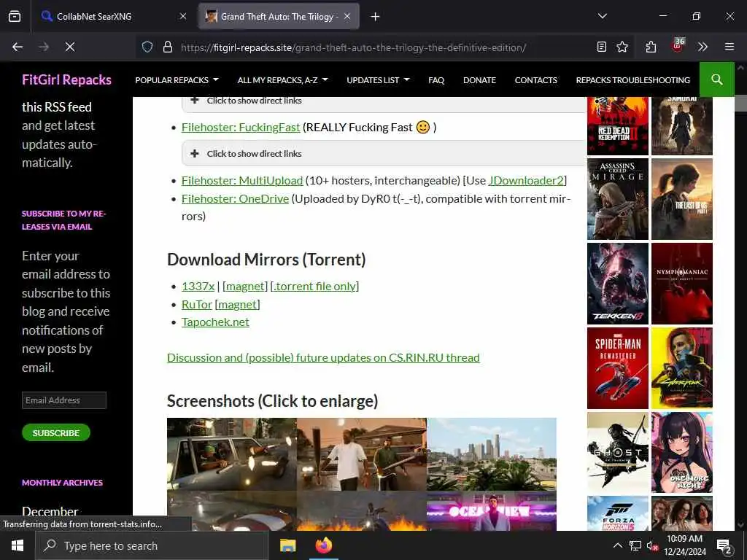Open Red Dead Redemption II cover
747x560 pixels.
(x=617, y=125)
